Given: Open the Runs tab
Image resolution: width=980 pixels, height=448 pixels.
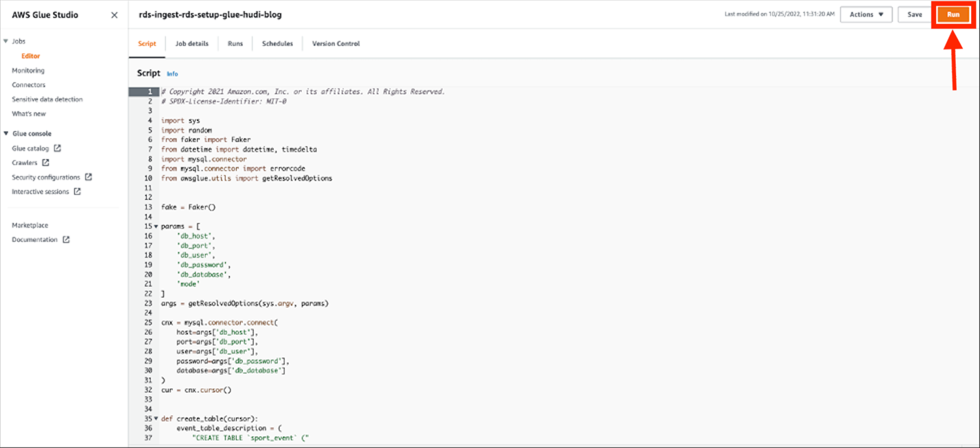Looking at the screenshot, I should pyautogui.click(x=235, y=43).
